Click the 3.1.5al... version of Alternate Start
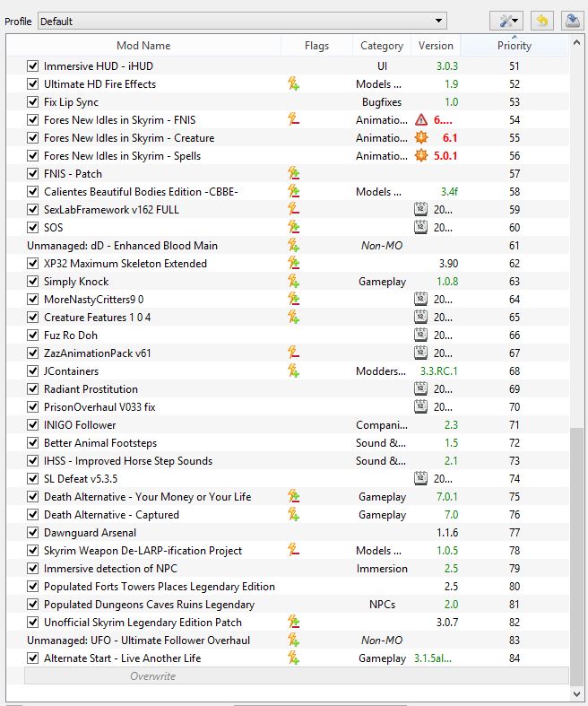The height and width of the screenshot is (706, 588). click(432, 658)
